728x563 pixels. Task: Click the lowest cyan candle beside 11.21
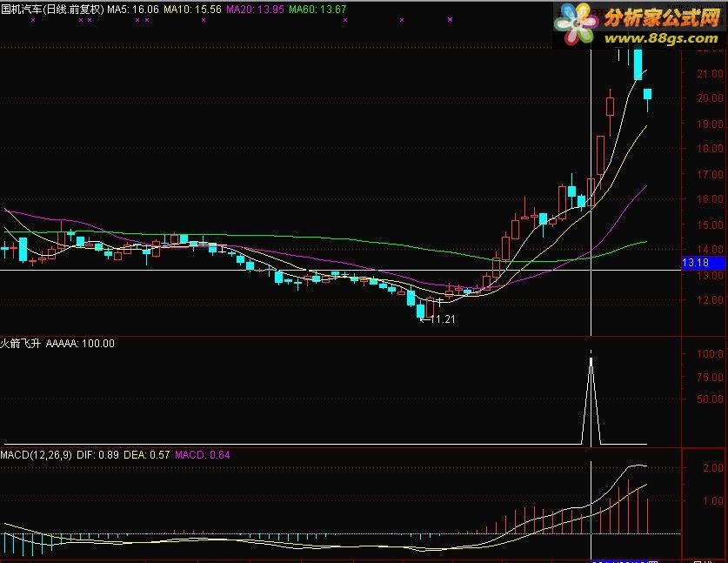click(x=421, y=312)
